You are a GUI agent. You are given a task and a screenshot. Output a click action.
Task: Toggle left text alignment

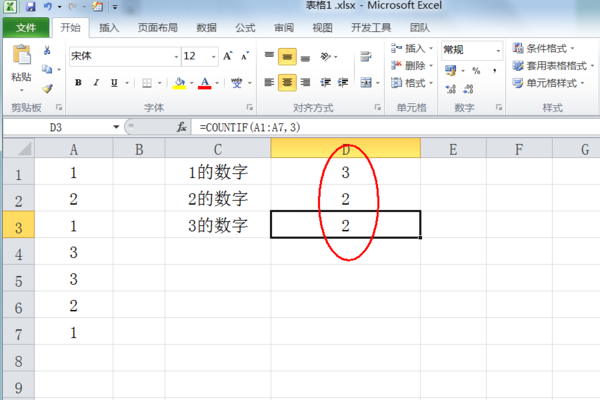[269, 82]
